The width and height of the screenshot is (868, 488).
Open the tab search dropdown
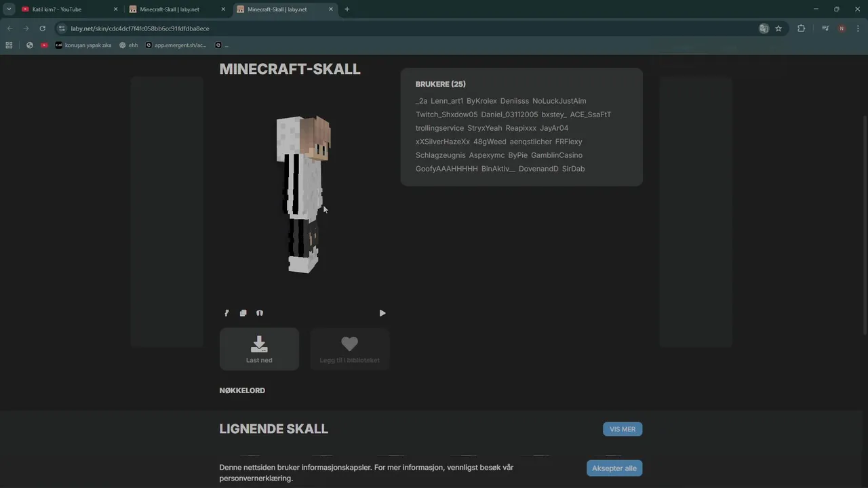[9, 9]
